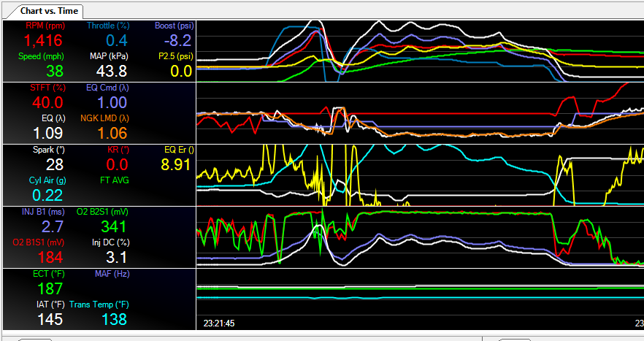Select the P2.5 (psi) channel label
Screen dimensions: 644x341
click(175, 55)
